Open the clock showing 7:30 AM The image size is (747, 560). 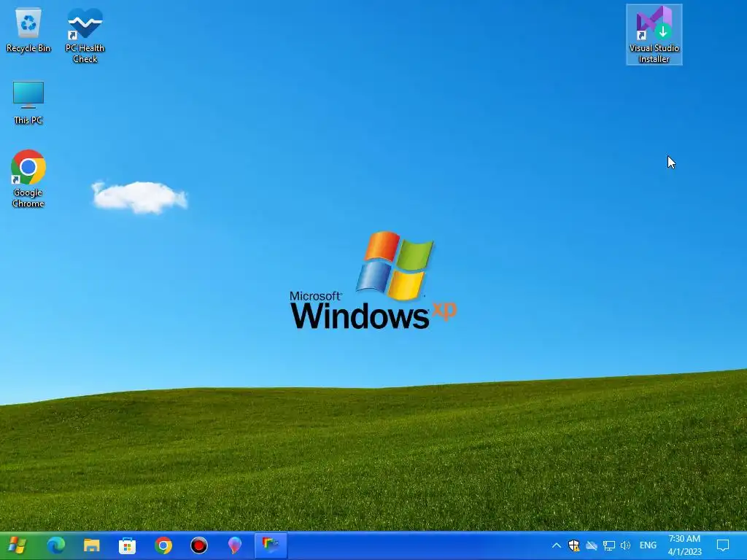tap(684, 545)
